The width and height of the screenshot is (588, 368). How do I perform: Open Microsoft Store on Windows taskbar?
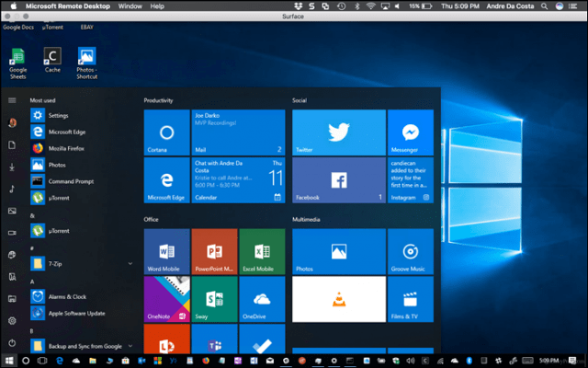[125, 361]
